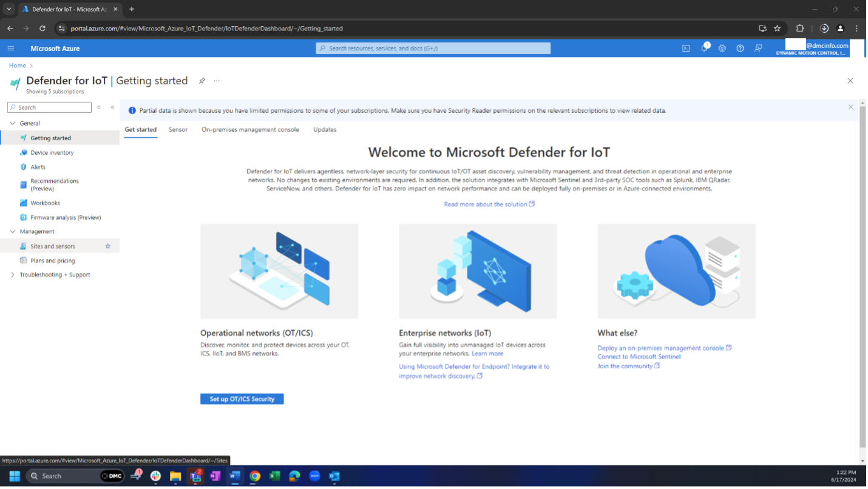Image resolution: width=868 pixels, height=489 pixels.
Task: Focus the Azure global search box
Action: (x=433, y=49)
